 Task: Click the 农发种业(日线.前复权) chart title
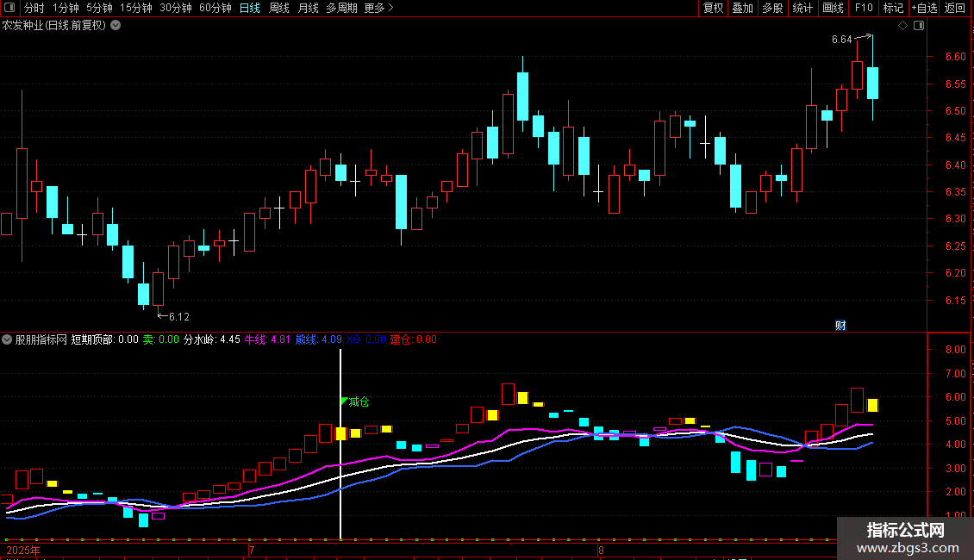(x=54, y=26)
